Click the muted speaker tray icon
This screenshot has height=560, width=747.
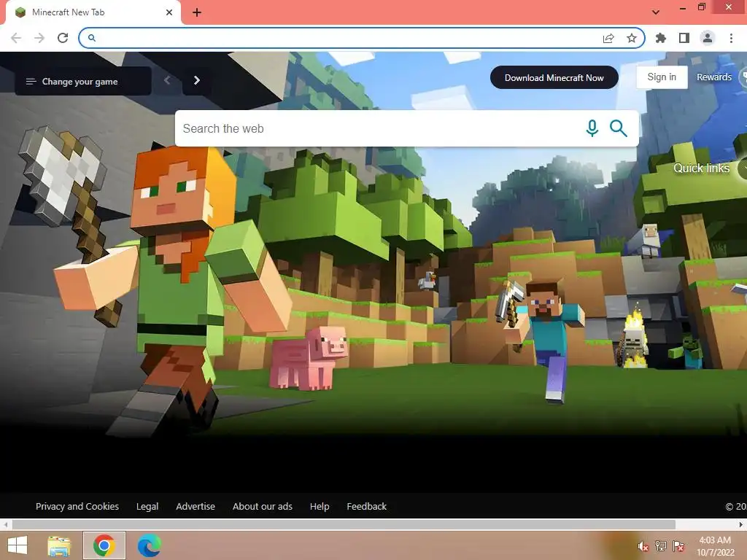tap(643, 546)
